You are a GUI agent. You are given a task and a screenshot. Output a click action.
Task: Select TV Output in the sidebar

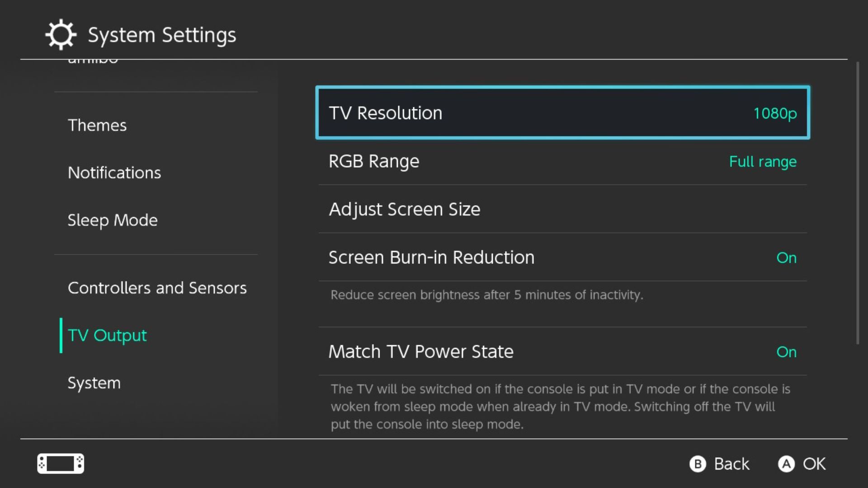point(107,335)
